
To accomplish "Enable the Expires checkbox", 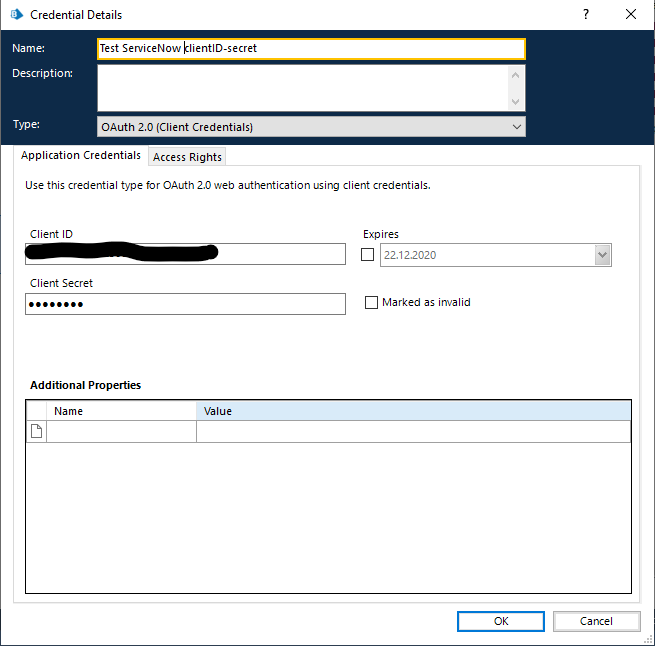I will point(368,255).
